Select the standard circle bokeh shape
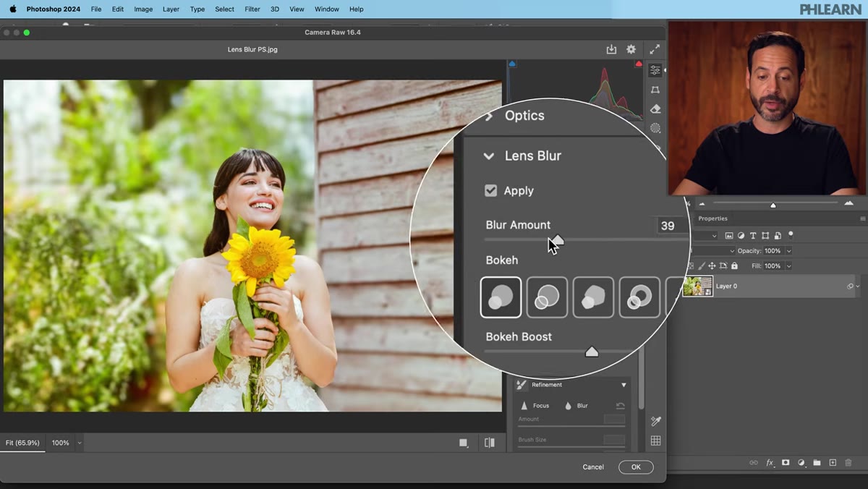Viewport: 868px width, 489px height. click(x=501, y=297)
